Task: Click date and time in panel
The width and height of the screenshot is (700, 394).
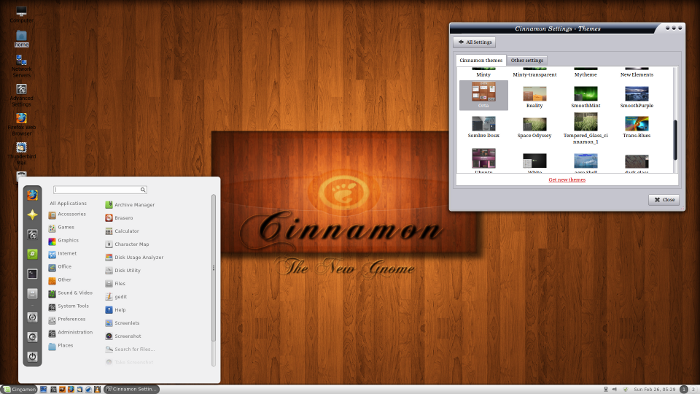Action: click(655, 390)
